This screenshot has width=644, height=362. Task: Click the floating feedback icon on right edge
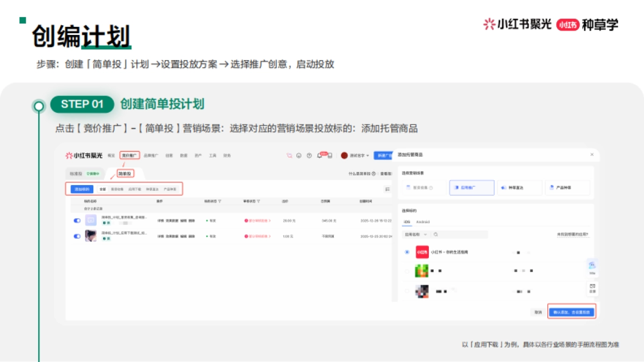(591, 287)
